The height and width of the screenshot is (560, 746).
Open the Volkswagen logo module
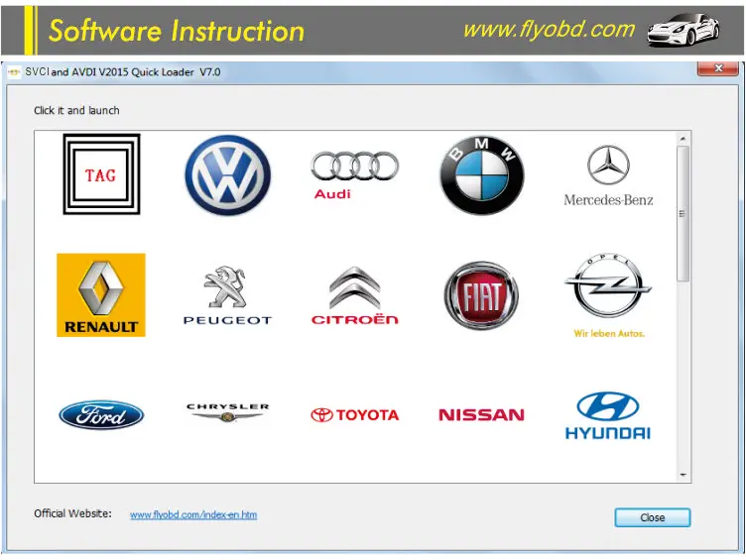tap(227, 174)
